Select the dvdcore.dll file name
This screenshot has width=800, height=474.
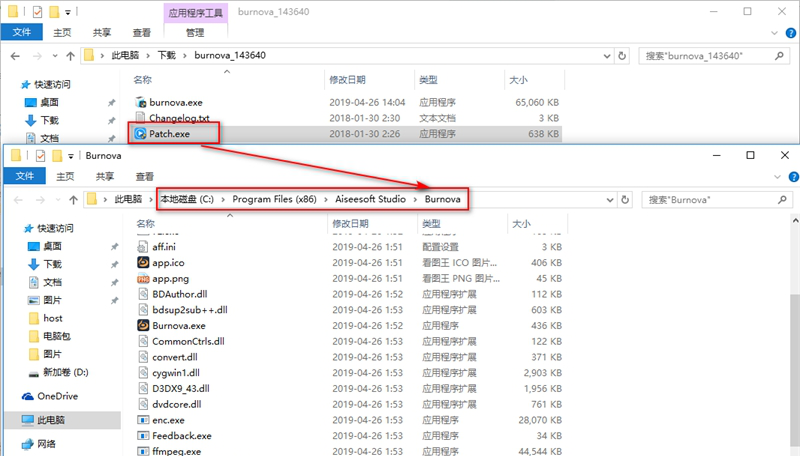[177, 404]
